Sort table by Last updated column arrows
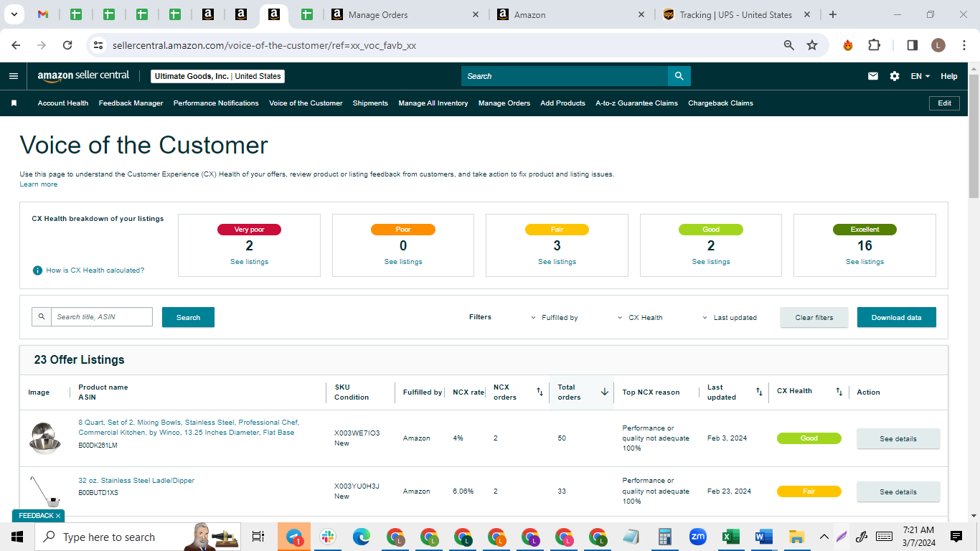 [x=759, y=392]
